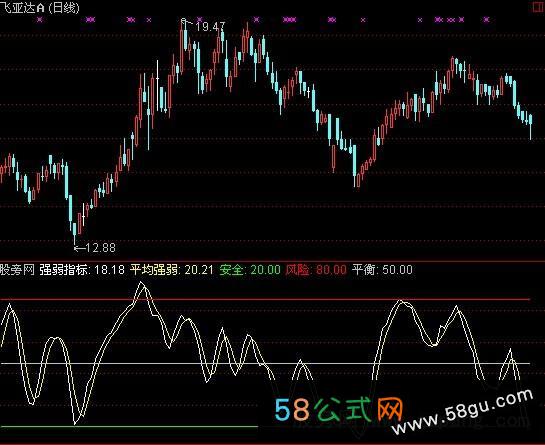The image size is (545, 445).
Task: Click the 平衡 50.00 label
Action: [382, 270]
